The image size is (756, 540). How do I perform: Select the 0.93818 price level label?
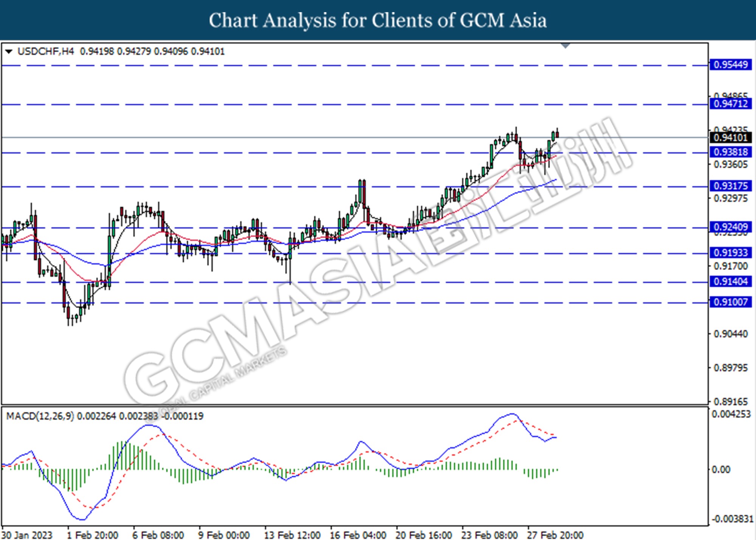click(x=730, y=152)
